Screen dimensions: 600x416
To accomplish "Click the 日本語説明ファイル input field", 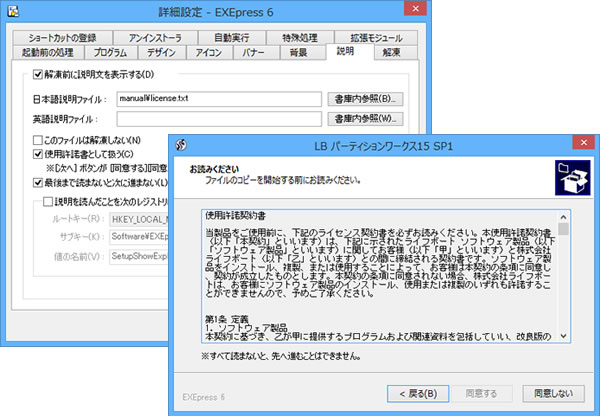I will [x=219, y=99].
